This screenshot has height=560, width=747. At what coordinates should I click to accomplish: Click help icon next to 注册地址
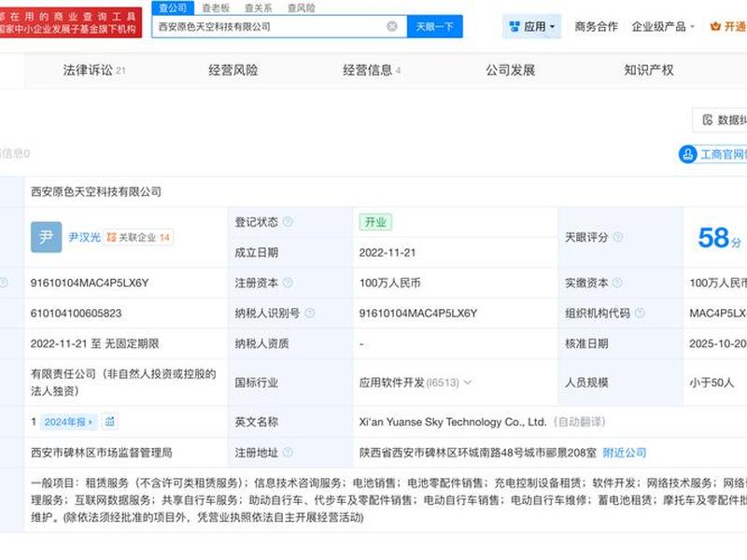point(288,453)
